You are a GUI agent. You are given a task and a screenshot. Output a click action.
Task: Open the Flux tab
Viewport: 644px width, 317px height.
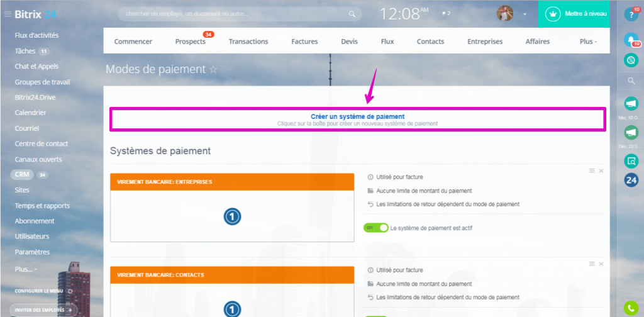click(387, 41)
